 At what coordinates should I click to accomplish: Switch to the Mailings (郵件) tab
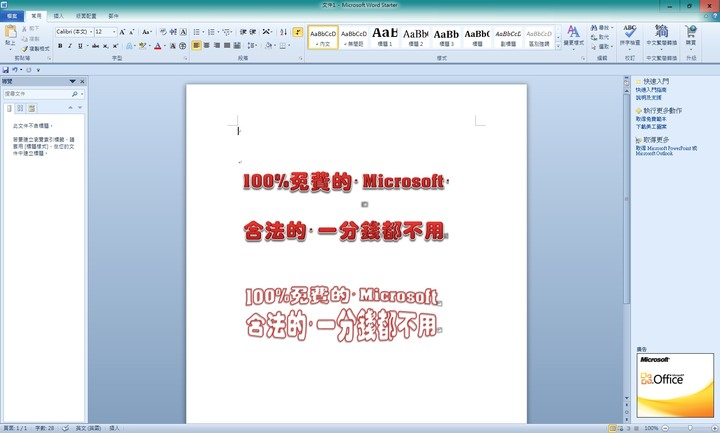[113, 16]
